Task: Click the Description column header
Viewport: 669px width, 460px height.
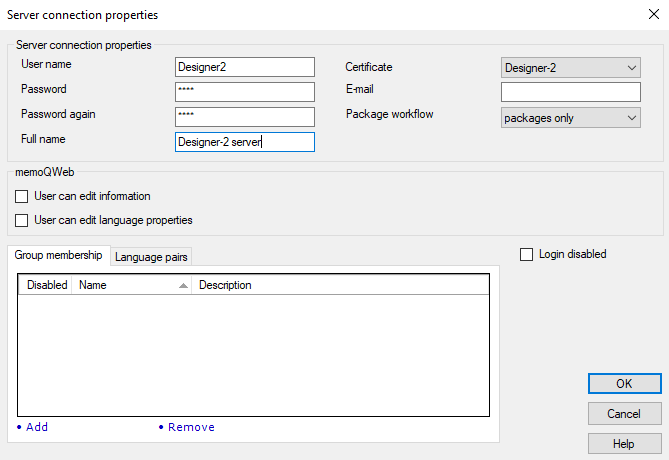Action: (x=300, y=285)
